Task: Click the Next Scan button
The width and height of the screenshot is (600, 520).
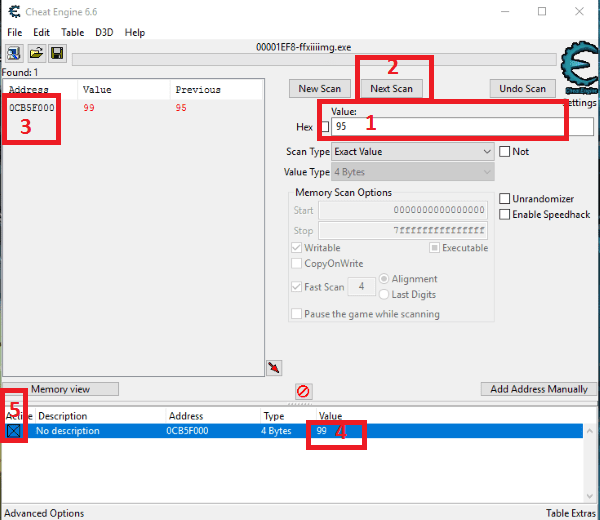Action: click(391, 88)
